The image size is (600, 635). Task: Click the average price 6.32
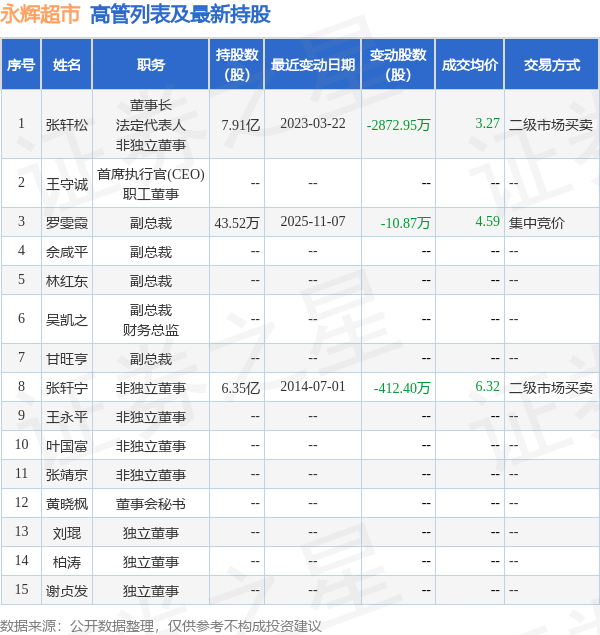pyautogui.click(x=487, y=386)
